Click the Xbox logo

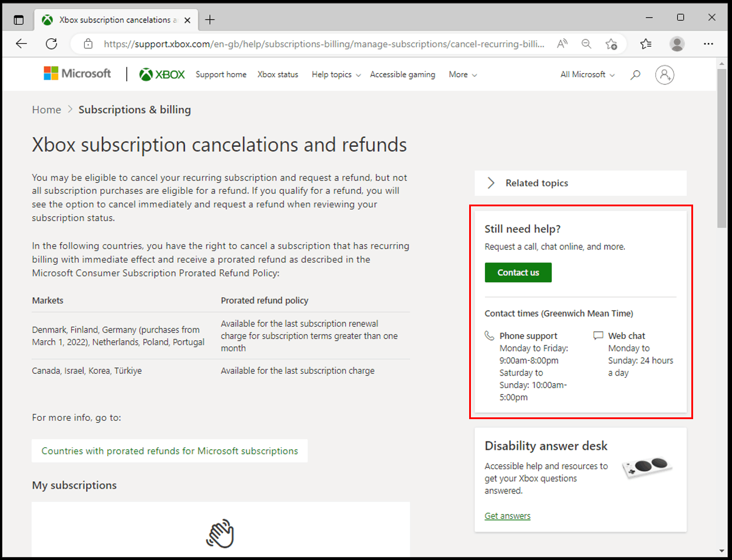click(162, 74)
